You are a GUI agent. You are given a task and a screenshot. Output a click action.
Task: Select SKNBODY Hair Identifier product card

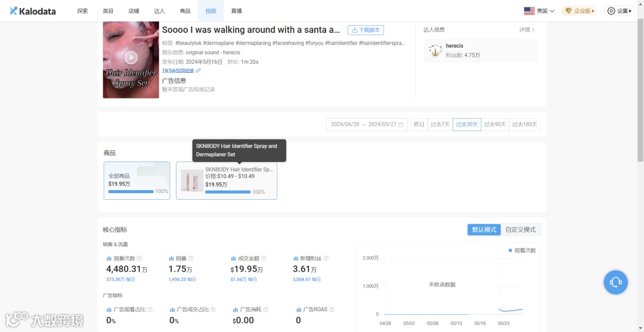(227, 181)
